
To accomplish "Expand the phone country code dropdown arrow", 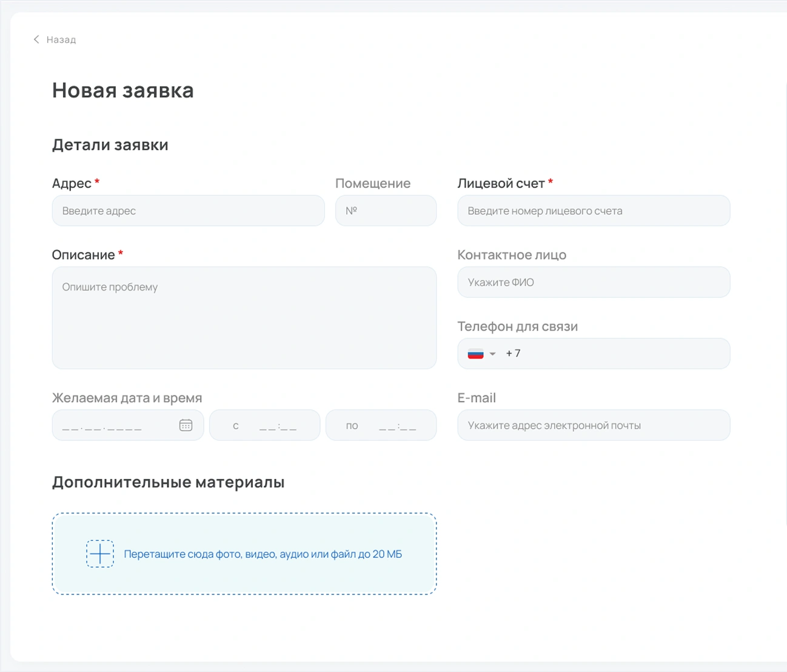I will coord(492,354).
